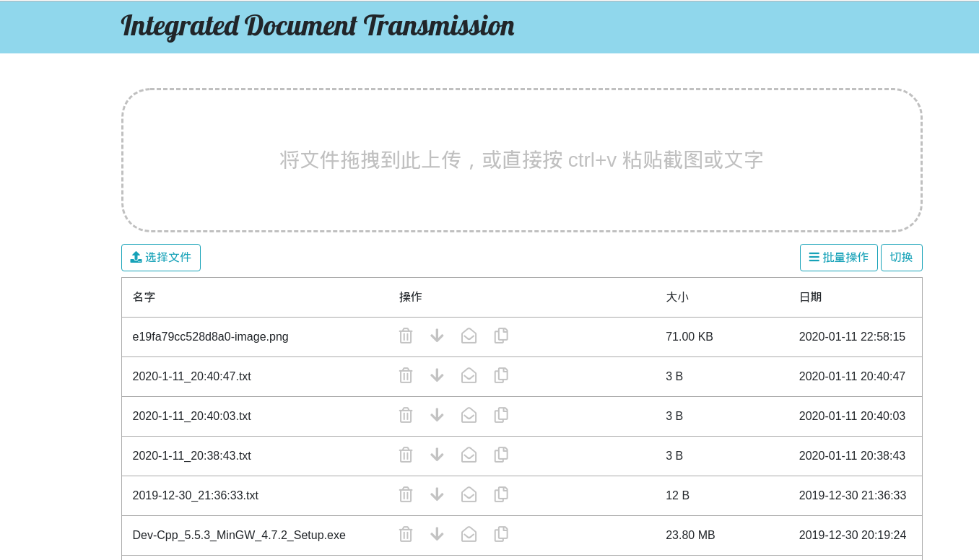Image resolution: width=979 pixels, height=560 pixels.
Task: Click envelope icon for e19fa79cc528d8a0-image.png
Action: click(x=469, y=336)
